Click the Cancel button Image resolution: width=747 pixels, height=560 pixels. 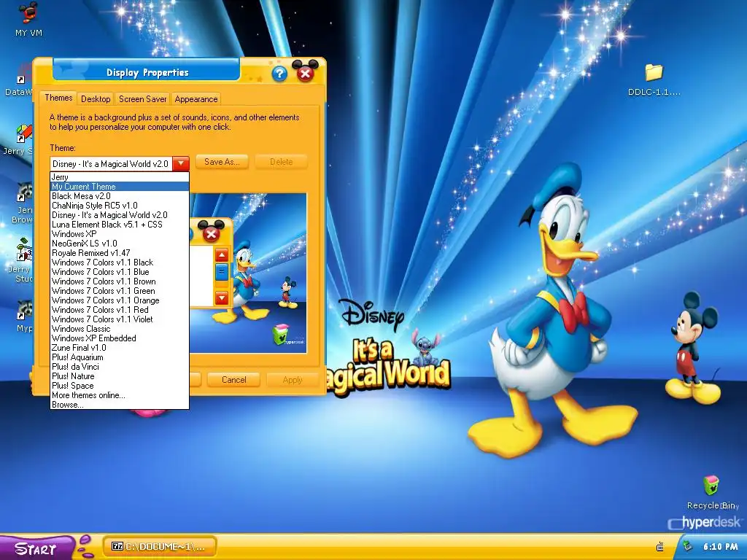pos(234,379)
